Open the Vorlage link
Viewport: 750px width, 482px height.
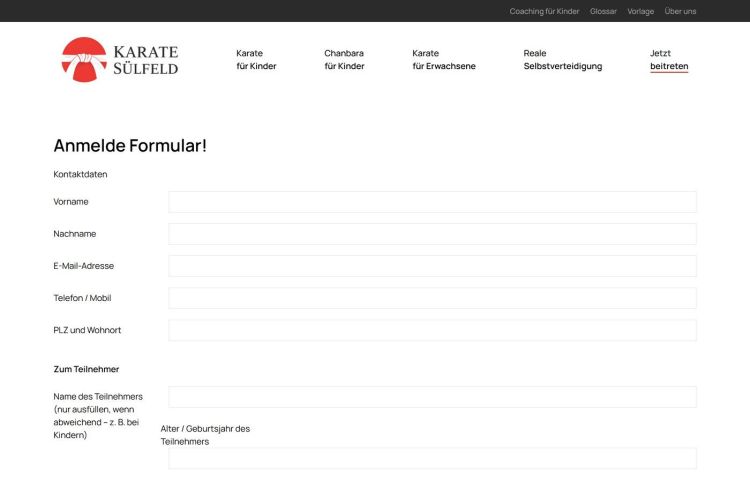point(640,11)
